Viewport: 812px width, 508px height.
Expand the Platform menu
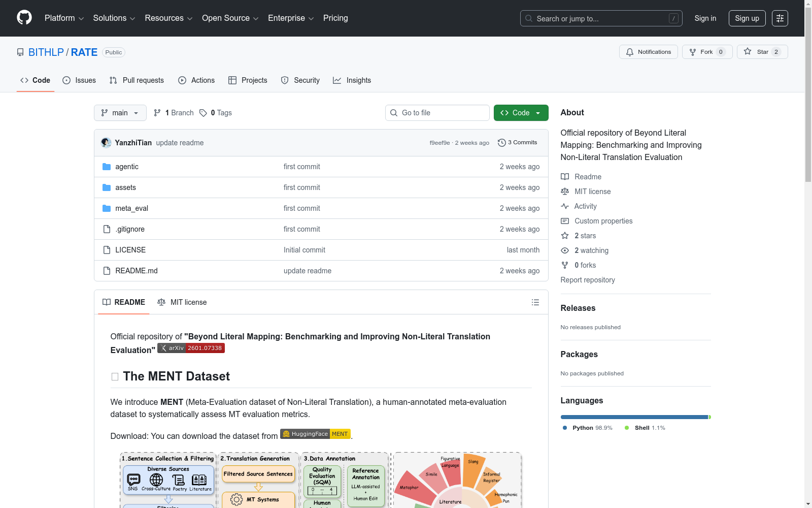click(64, 18)
